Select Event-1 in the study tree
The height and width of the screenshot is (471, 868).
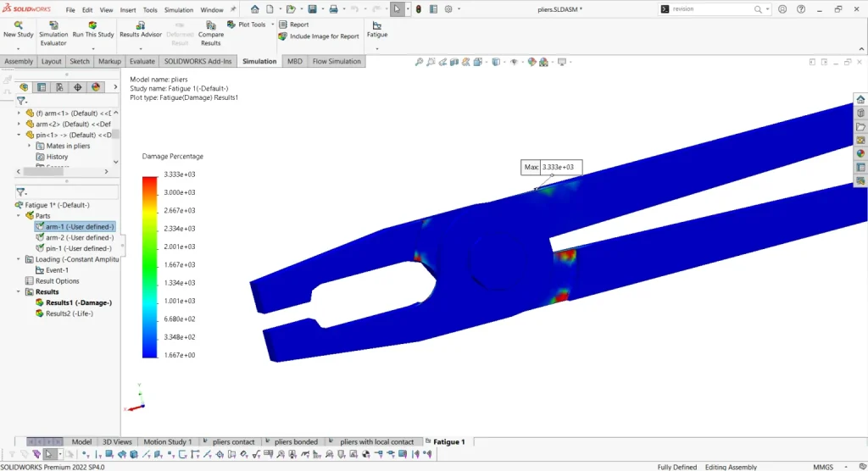tap(52, 270)
